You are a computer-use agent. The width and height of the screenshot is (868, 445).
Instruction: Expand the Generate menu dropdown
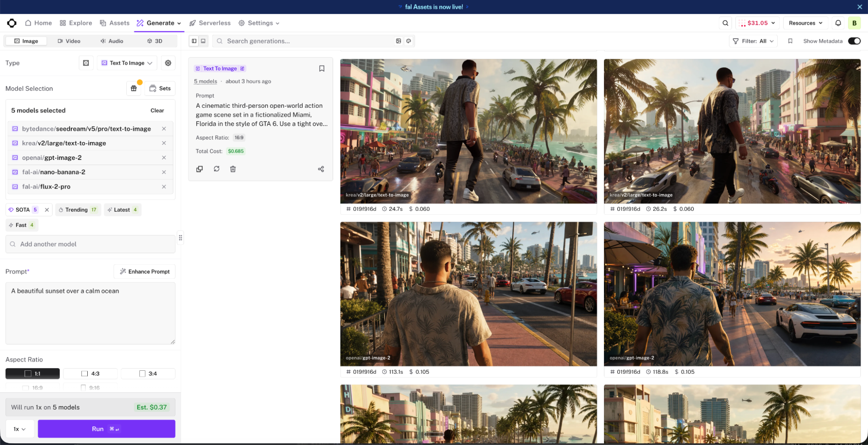159,23
